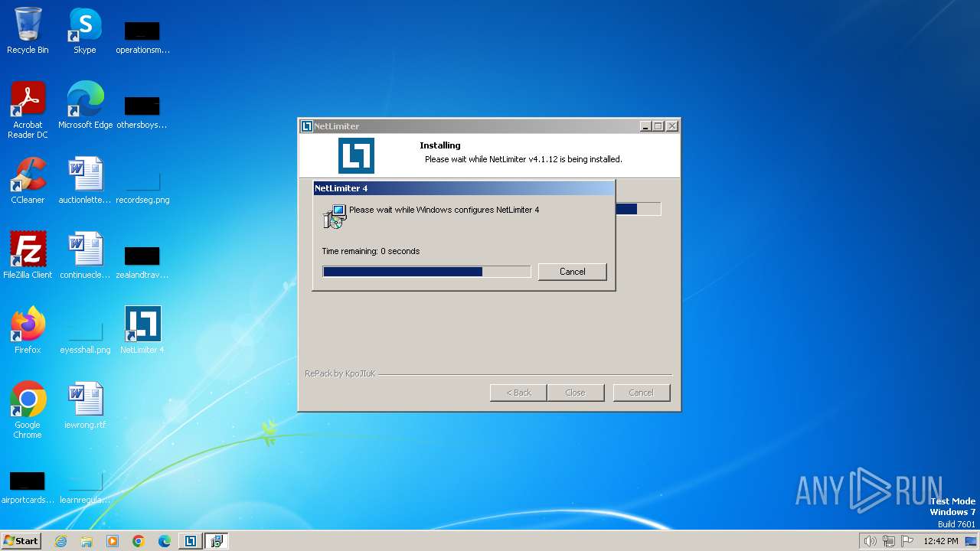
Task: Click the Windows Installer setup icon
Action: tap(335, 217)
